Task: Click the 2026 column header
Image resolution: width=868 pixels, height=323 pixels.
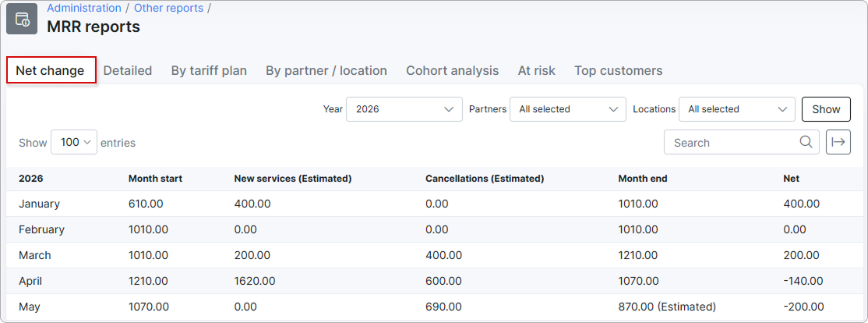Action: point(30,179)
